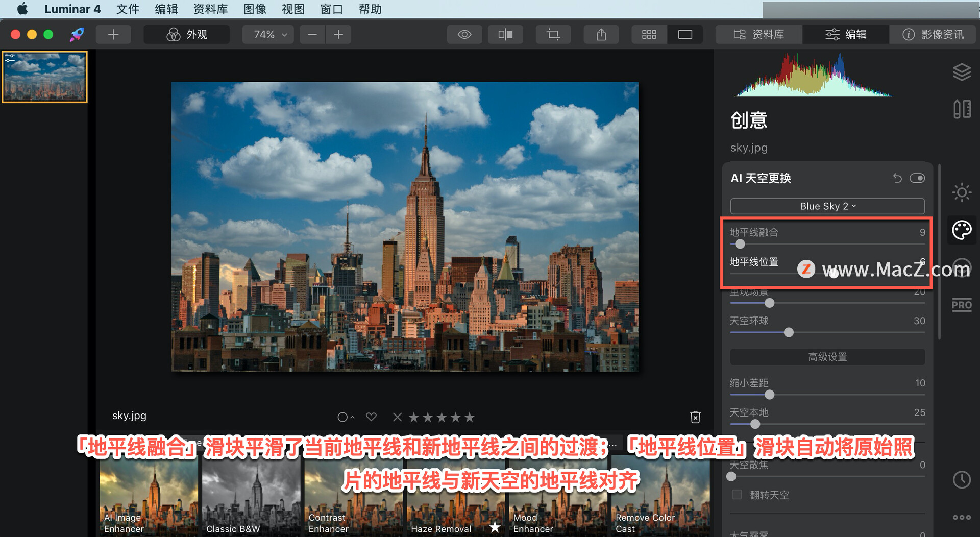Switch to the 资料库 tab

(x=759, y=34)
